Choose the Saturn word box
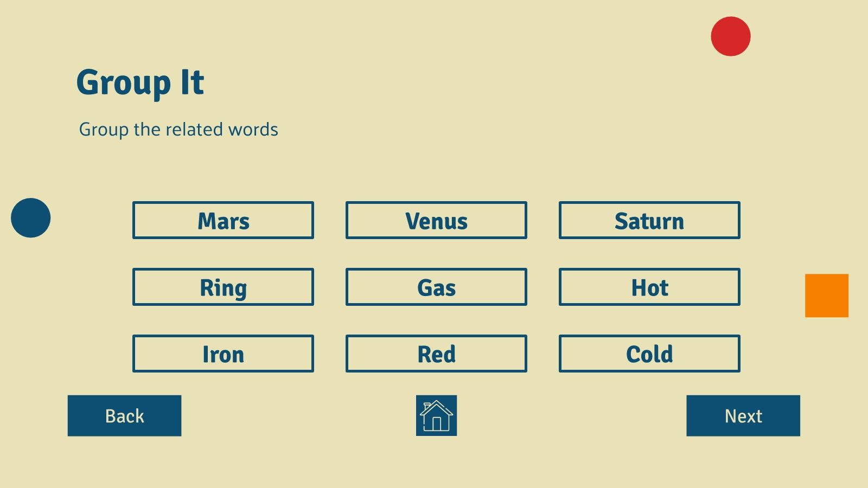 (649, 220)
